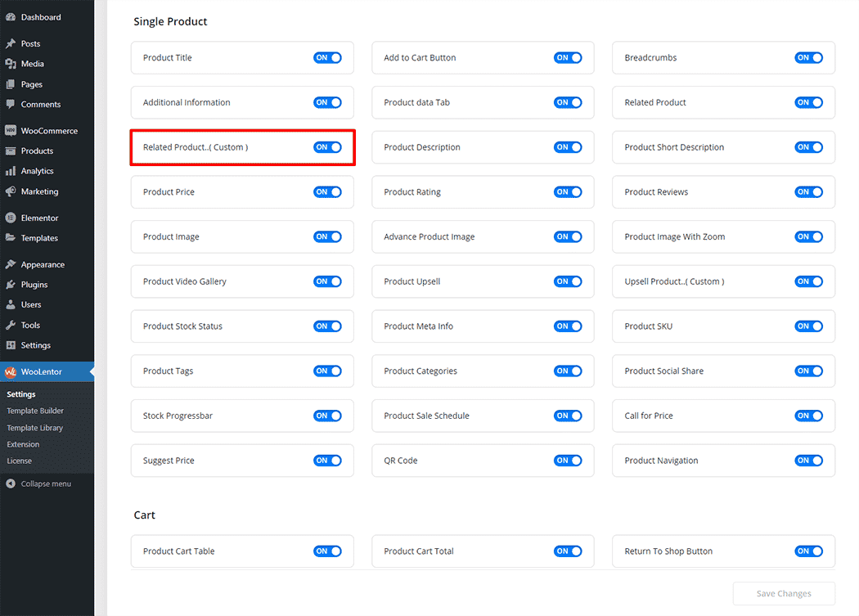859x616 pixels.
Task: Click the WooCommerce logo icon
Action: 10,131
